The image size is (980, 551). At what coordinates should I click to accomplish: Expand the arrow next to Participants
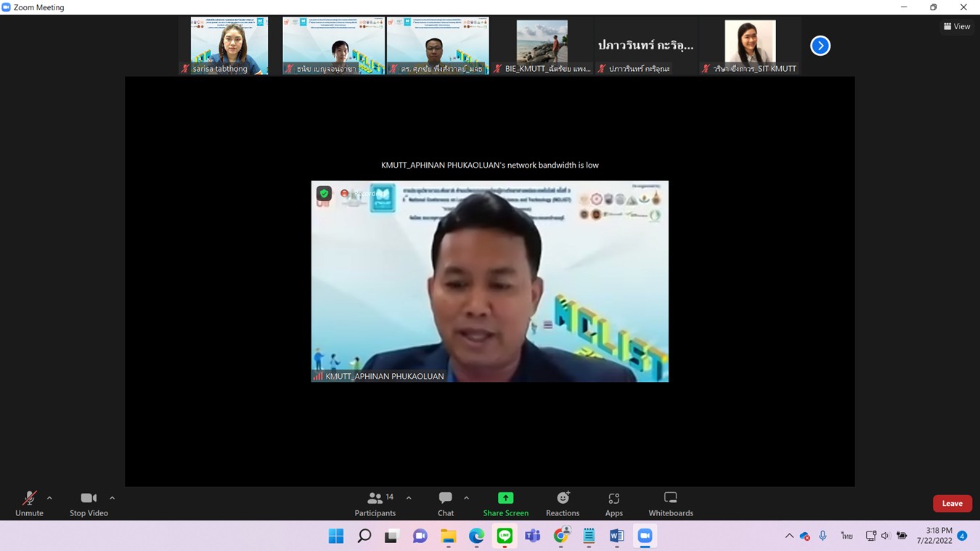coord(409,498)
